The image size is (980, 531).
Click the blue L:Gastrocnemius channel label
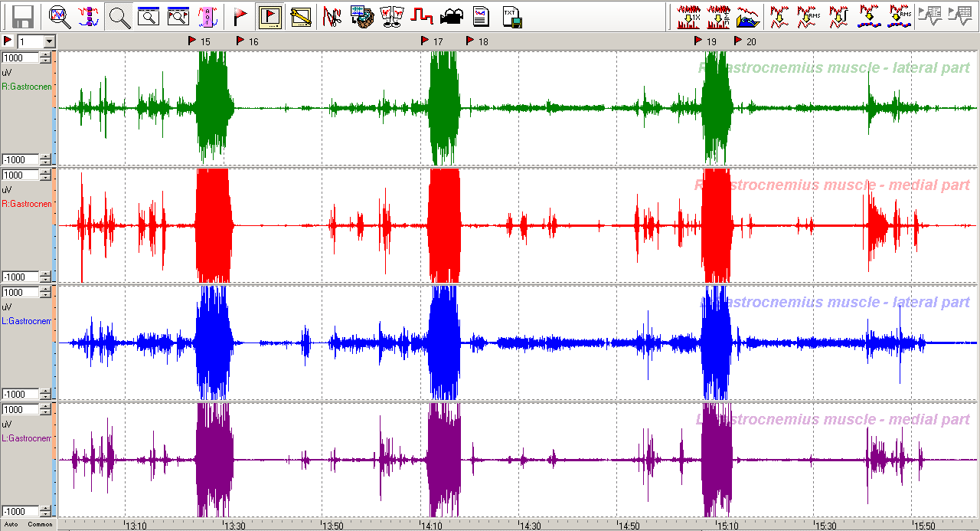[x=27, y=321]
